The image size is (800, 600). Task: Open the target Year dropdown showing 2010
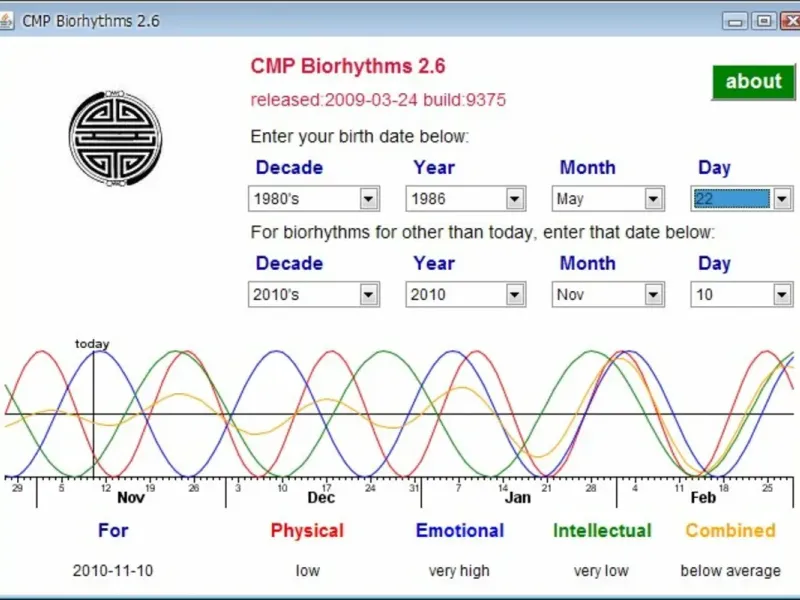[x=466, y=294]
